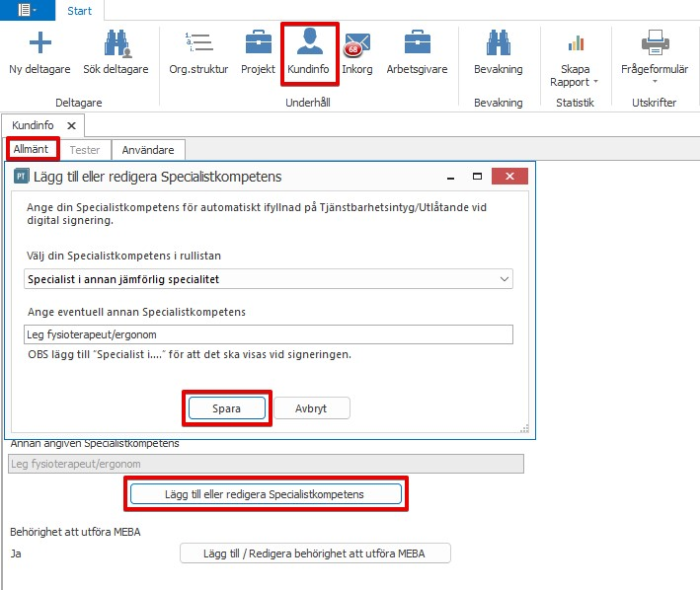Click the Spara button
The width and height of the screenshot is (700, 590).
click(227, 408)
